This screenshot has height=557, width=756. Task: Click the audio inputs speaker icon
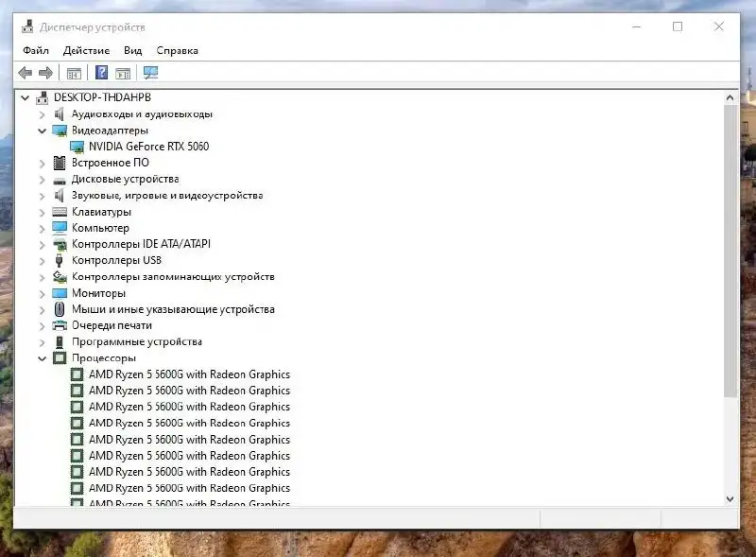[x=60, y=113]
